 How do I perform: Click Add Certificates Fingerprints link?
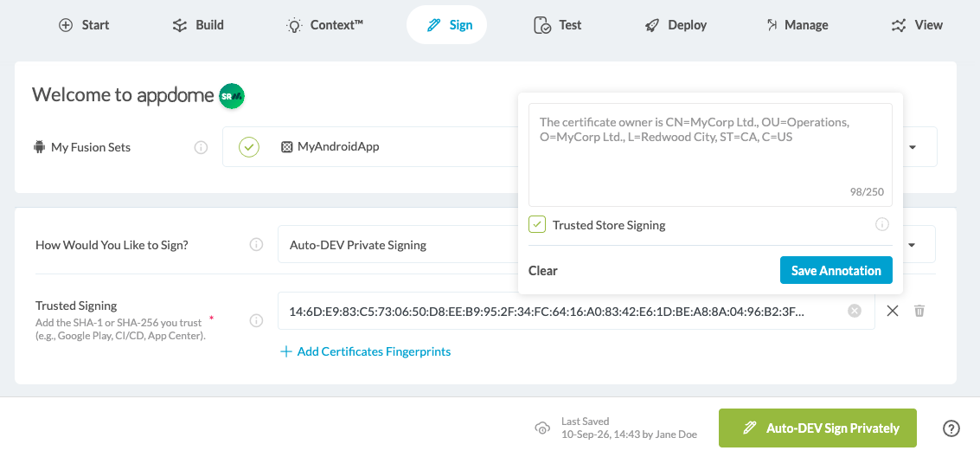point(374,351)
